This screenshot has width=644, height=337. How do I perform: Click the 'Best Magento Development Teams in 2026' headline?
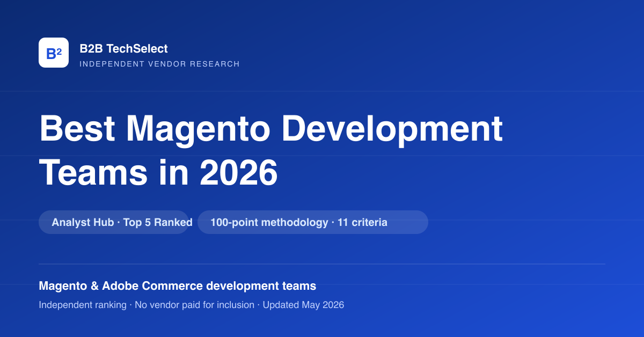point(271,150)
